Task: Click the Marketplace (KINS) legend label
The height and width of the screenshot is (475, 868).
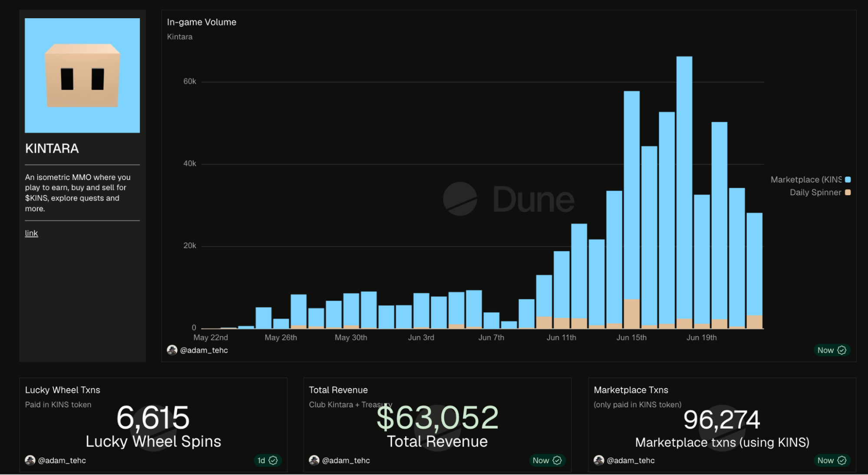Action: coord(806,180)
